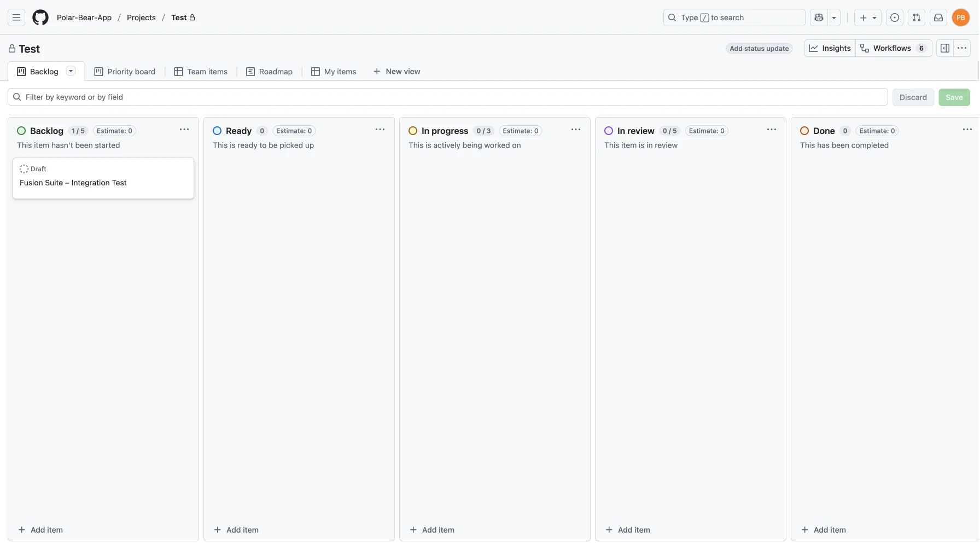Open the In progress column options menu
The height and width of the screenshot is (543, 980).
[575, 130]
